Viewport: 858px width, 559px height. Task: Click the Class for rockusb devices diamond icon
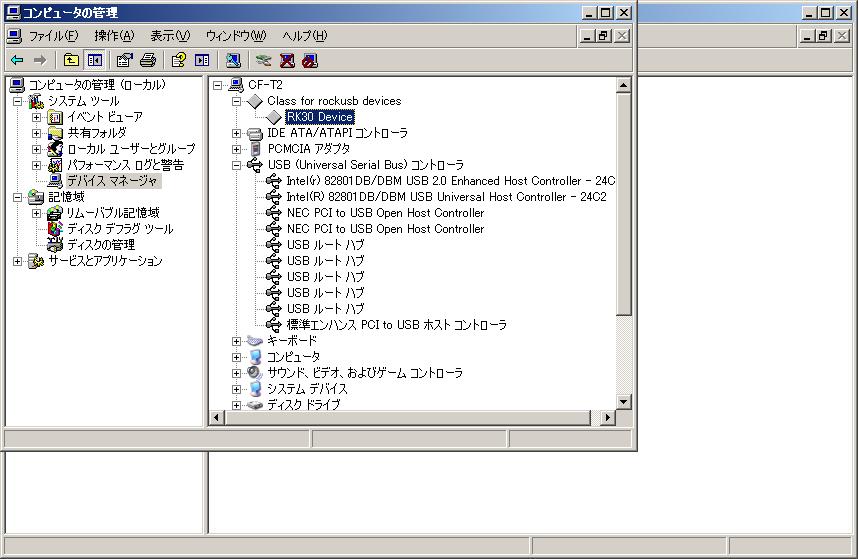click(255, 101)
